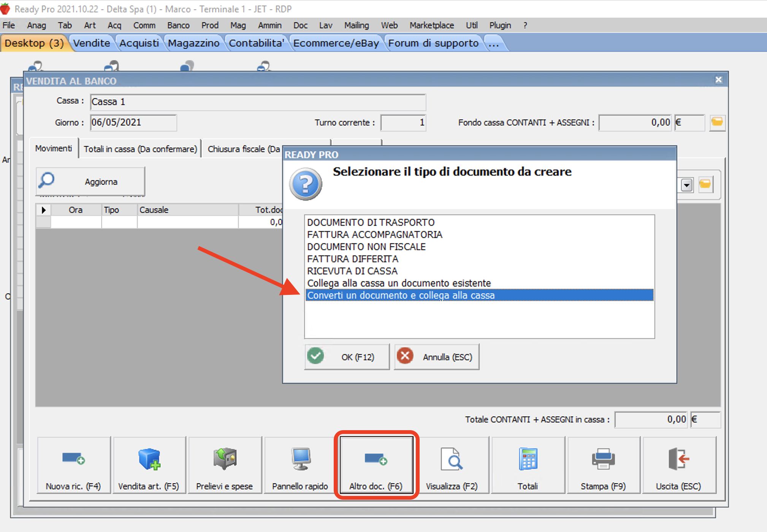The width and height of the screenshot is (767, 532).
Task: Open the Prod menu
Action: pos(210,25)
